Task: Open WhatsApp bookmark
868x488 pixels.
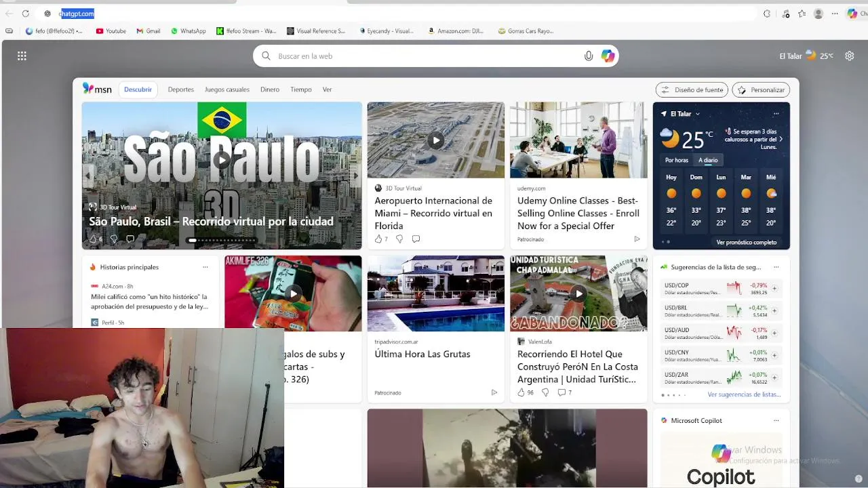Action: [x=189, y=31]
